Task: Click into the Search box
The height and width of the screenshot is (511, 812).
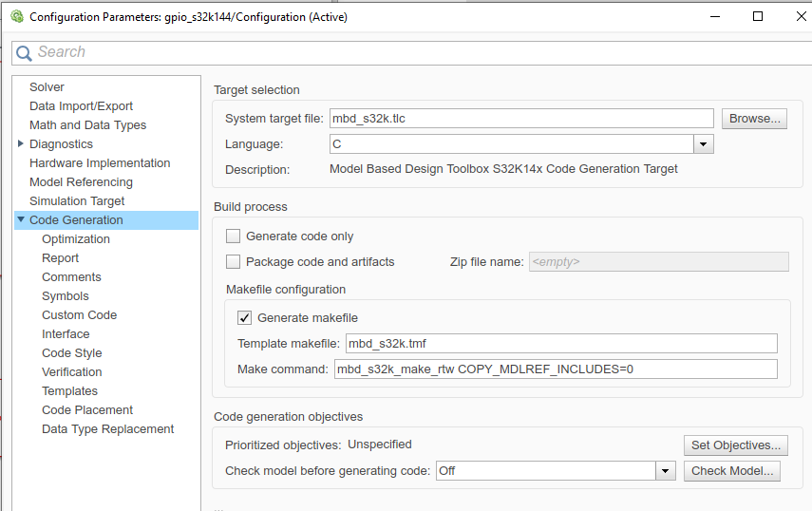Action: (408, 53)
